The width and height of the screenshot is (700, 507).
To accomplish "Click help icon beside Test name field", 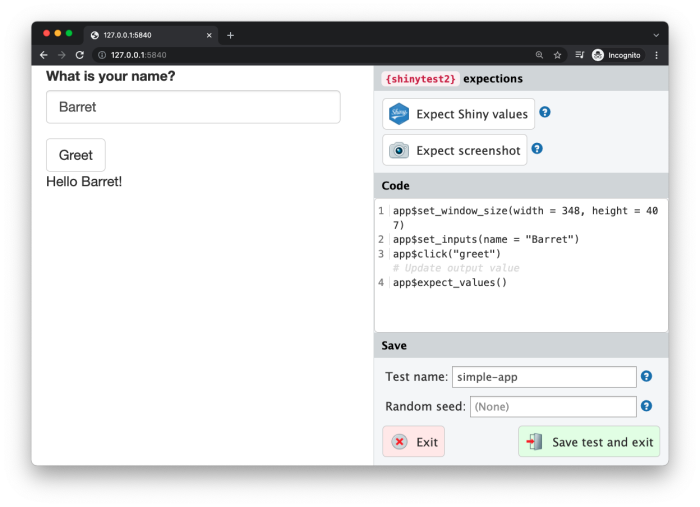I will [646, 376].
